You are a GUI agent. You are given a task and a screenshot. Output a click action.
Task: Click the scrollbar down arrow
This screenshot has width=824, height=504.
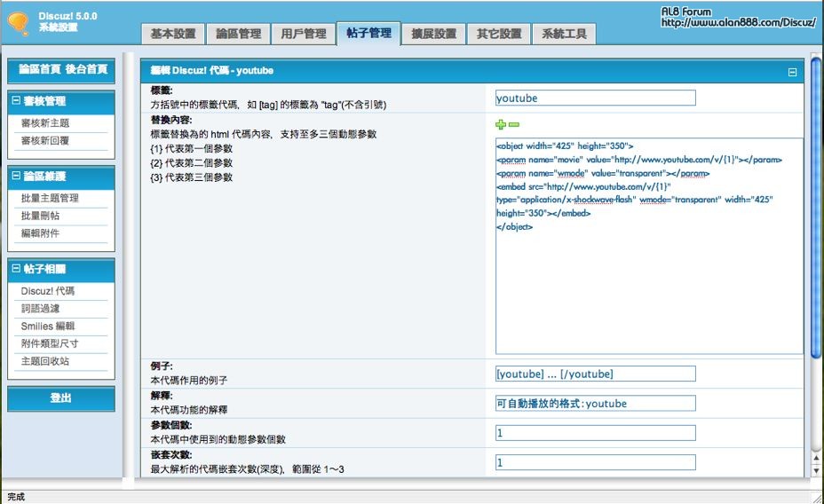(816, 470)
